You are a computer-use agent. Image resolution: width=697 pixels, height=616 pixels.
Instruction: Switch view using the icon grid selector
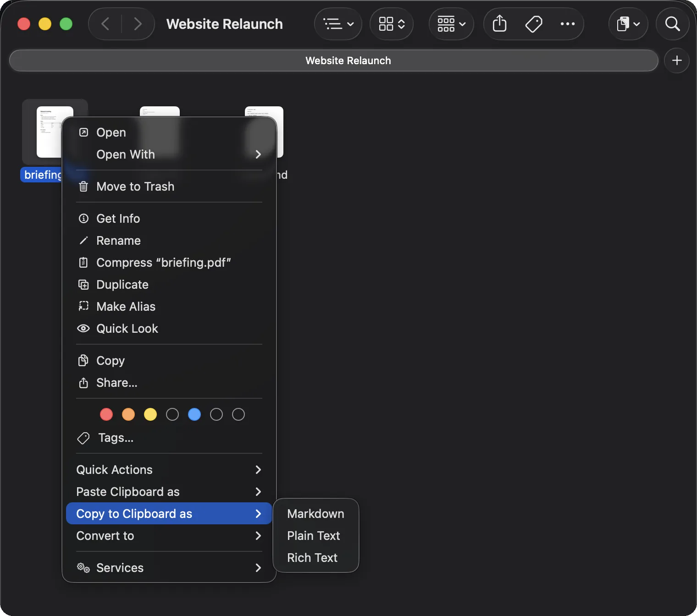coord(392,24)
